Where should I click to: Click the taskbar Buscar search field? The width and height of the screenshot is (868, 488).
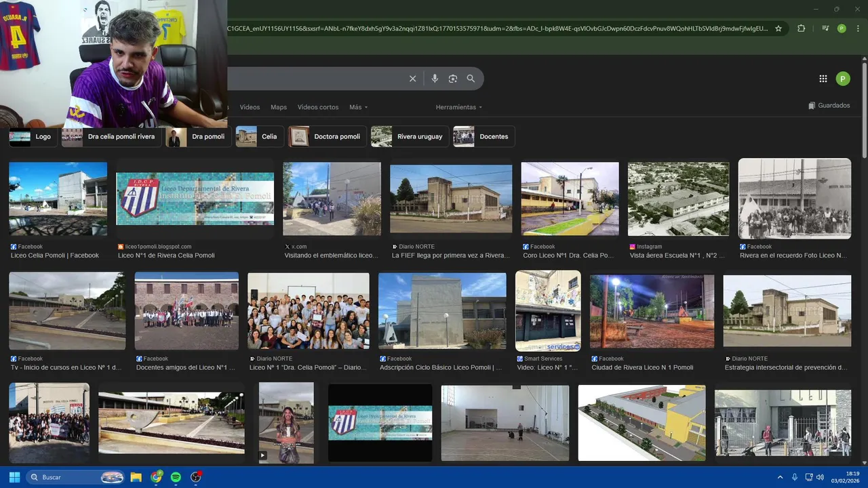(x=76, y=477)
